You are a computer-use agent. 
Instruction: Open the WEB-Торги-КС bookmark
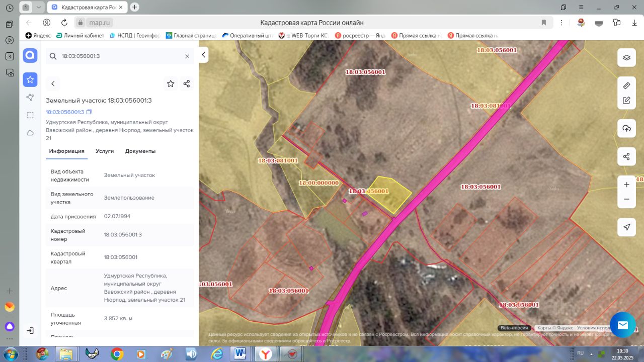[303, 36]
